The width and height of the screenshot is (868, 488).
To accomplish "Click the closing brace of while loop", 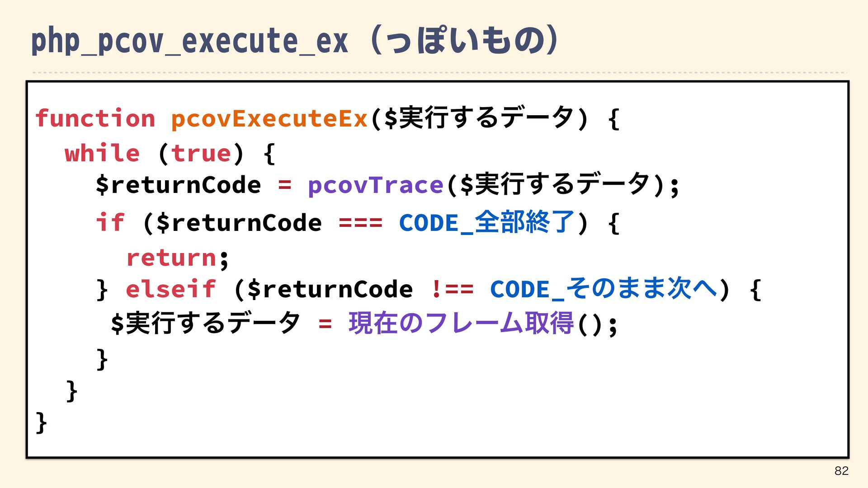I will [72, 391].
